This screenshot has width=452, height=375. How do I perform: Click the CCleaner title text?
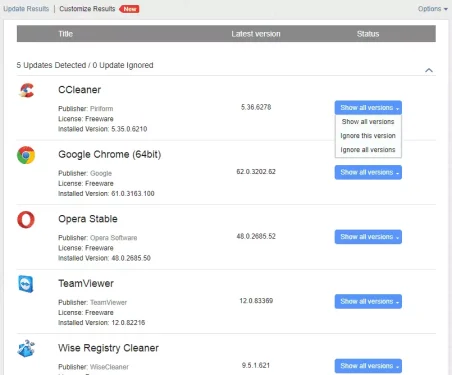click(80, 90)
